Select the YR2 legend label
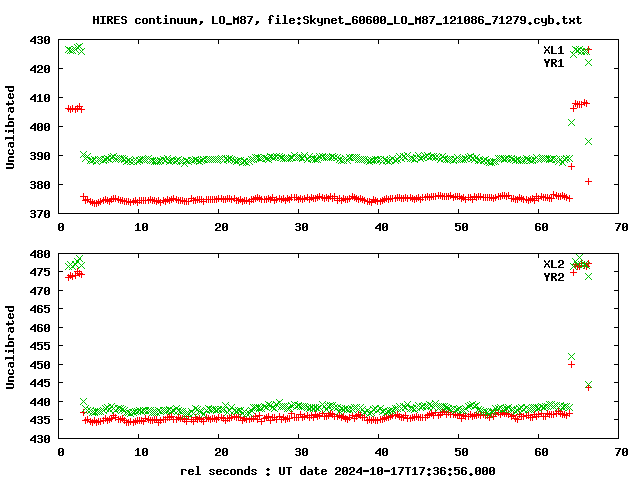The width and height of the screenshot is (640, 480). coord(553,277)
